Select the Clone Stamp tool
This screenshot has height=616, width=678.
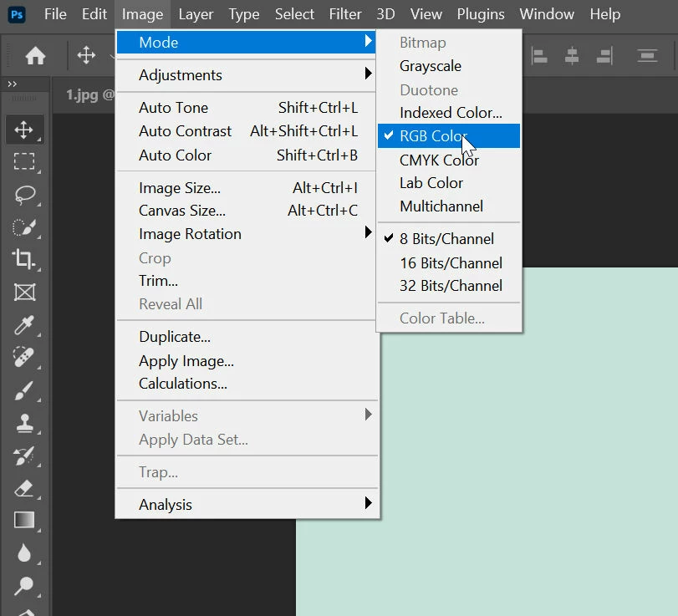24,423
